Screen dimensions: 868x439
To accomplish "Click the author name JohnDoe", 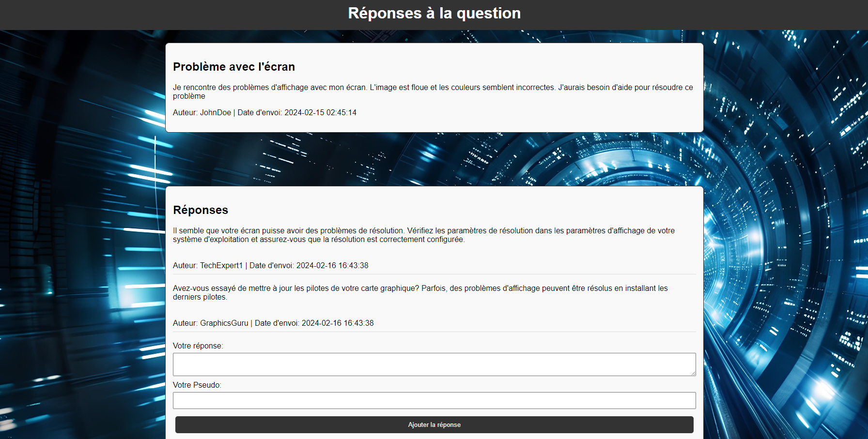I will (x=215, y=112).
